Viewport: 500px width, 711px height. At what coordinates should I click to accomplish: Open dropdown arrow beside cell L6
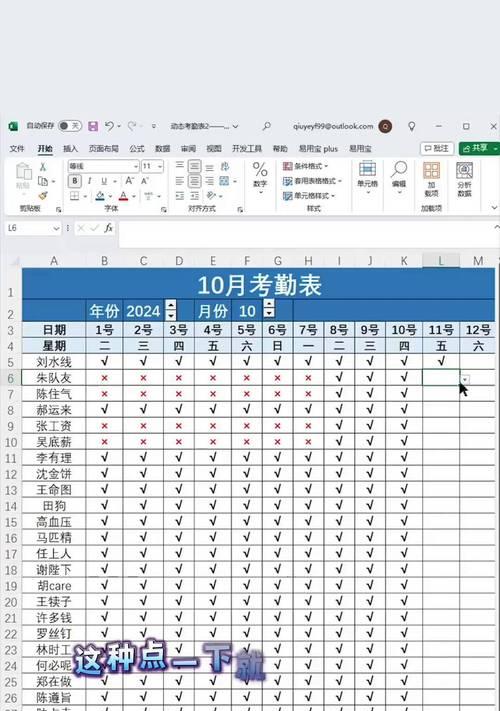(x=465, y=380)
